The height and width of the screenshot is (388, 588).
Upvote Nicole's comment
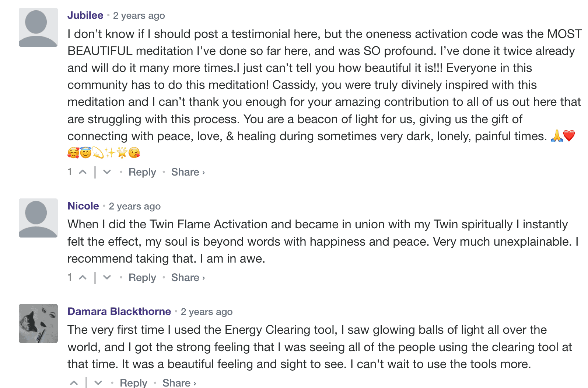(83, 277)
